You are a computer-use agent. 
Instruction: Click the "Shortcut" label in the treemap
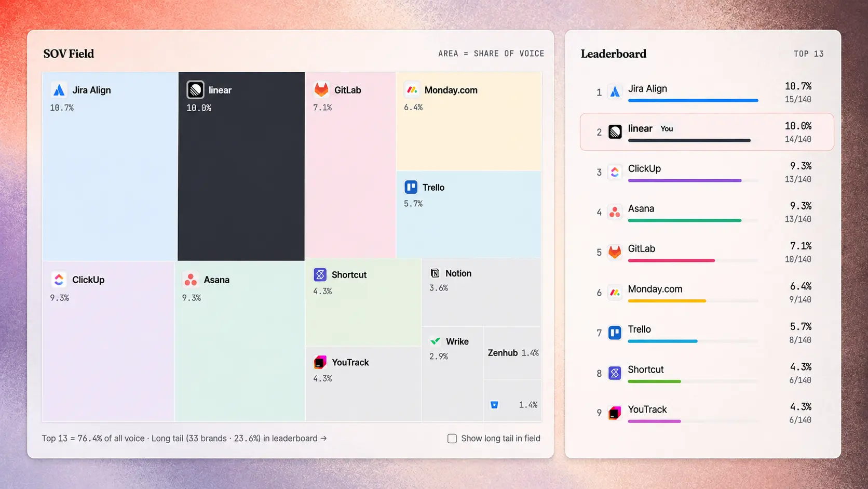tap(349, 275)
